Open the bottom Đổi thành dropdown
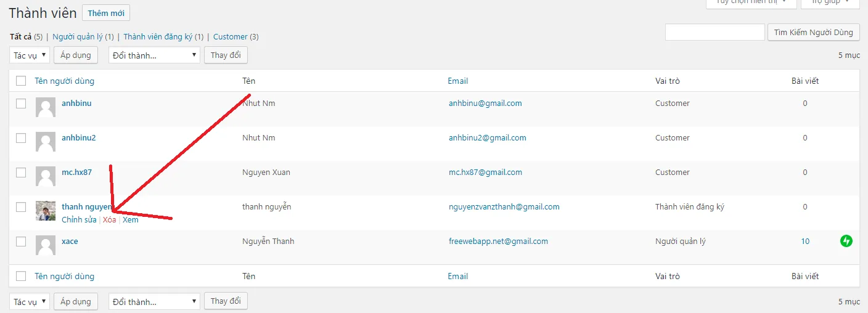This screenshot has width=868, height=313. [x=155, y=301]
